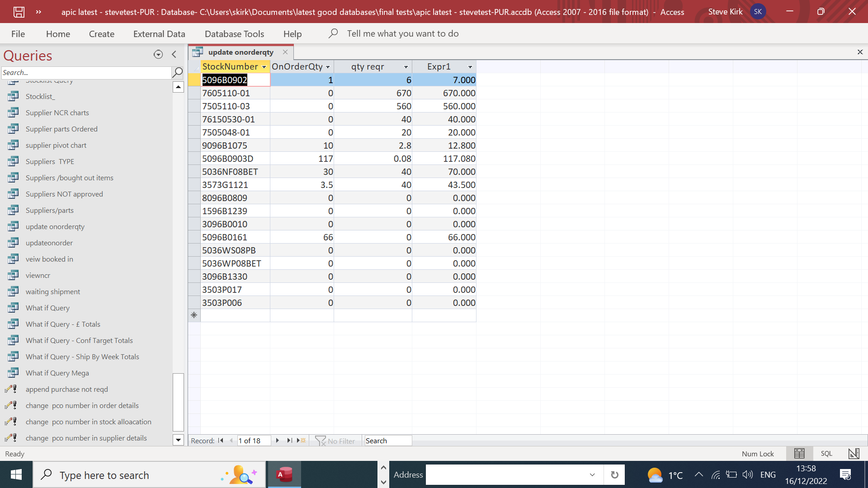
Task: Go to last record button
Action: 289,441
